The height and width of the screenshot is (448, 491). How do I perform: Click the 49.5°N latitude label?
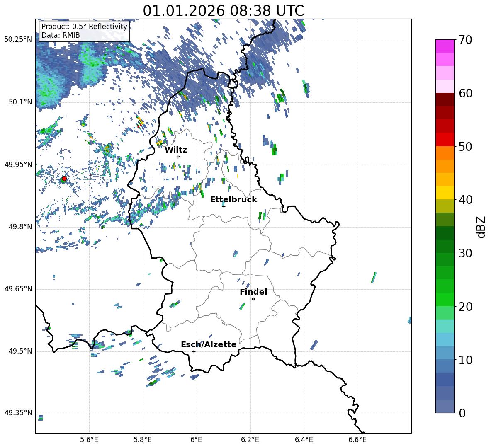tap(20, 351)
